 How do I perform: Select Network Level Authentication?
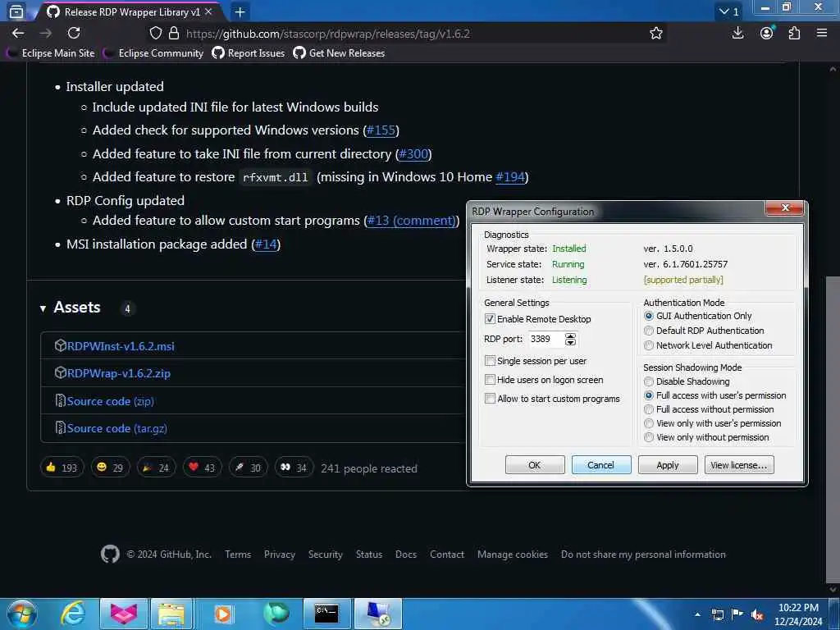[649, 345]
